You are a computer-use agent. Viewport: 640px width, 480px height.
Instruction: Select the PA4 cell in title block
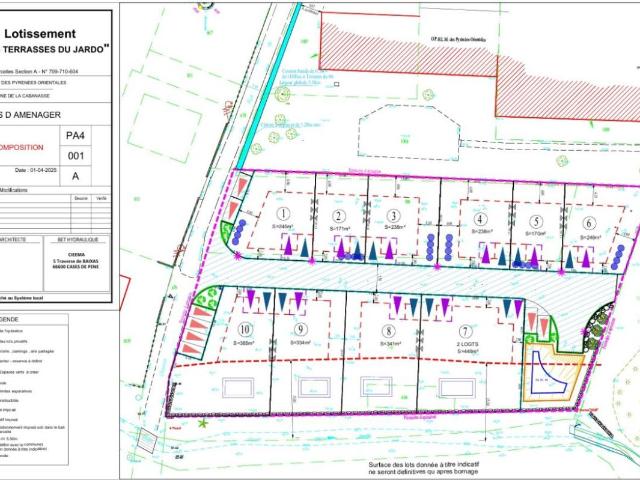tap(76, 136)
